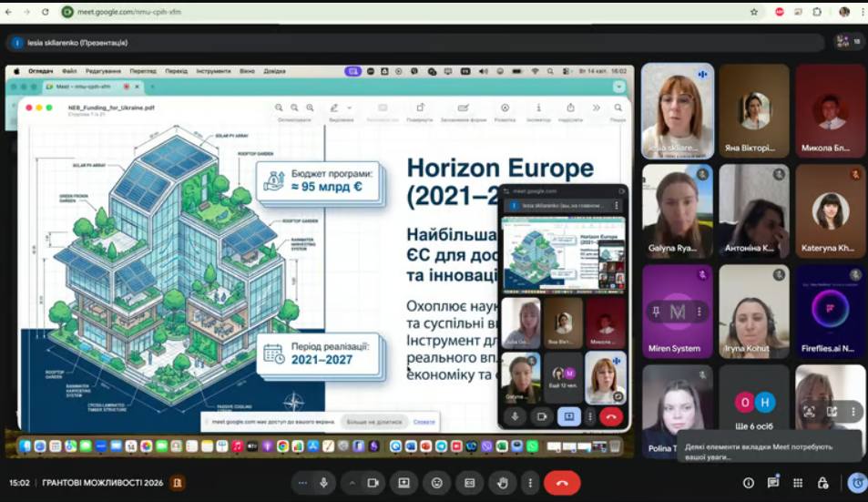Open audio settings dots beside microphone

pos(302,483)
